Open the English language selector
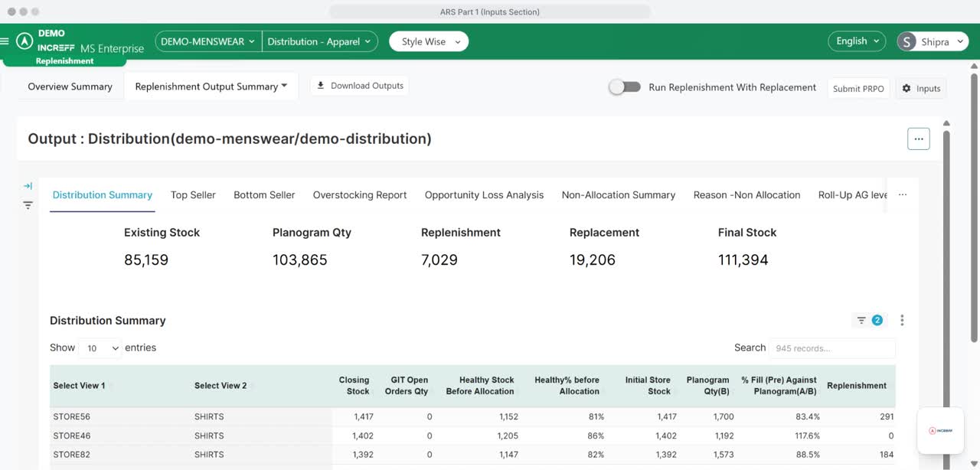 pos(856,41)
